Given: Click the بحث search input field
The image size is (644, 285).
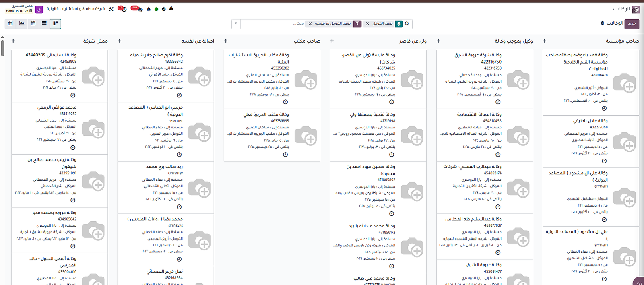Looking at the screenshot, I should click(x=272, y=24).
